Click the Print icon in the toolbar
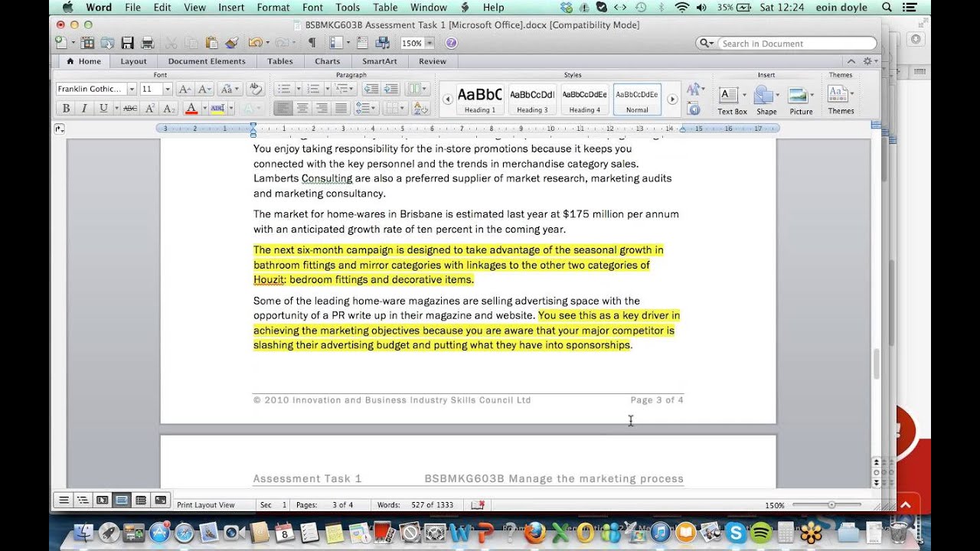Screen dimensions: 980x551 coord(148,43)
